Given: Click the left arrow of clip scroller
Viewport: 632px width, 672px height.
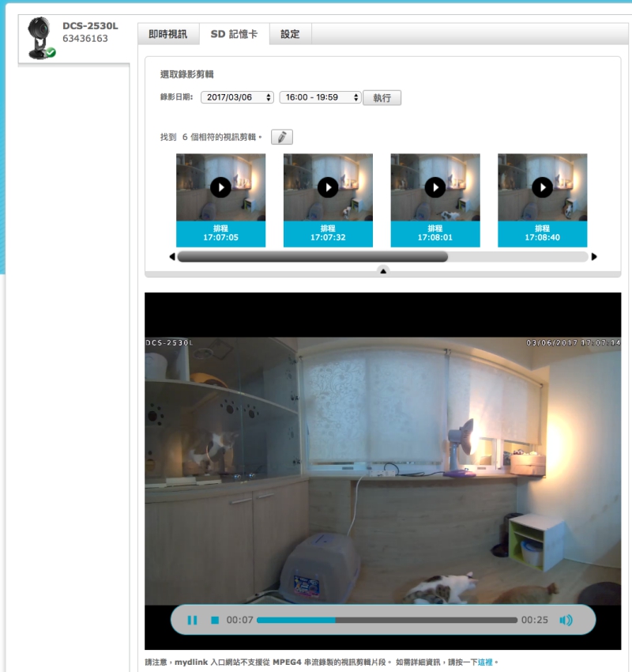Looking at the screenshot, I should (172, 257).
